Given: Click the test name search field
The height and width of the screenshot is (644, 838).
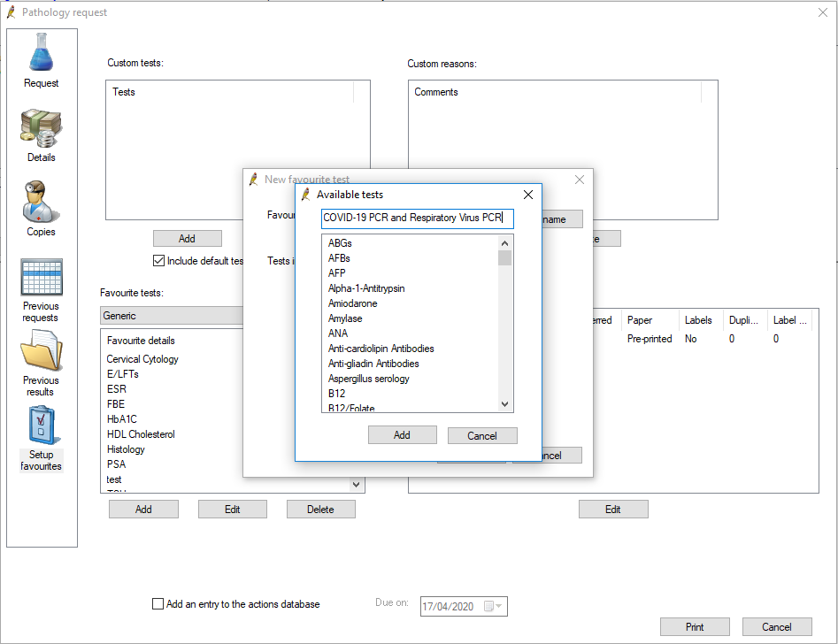Looking at the screenshot, I should (417, 218).
